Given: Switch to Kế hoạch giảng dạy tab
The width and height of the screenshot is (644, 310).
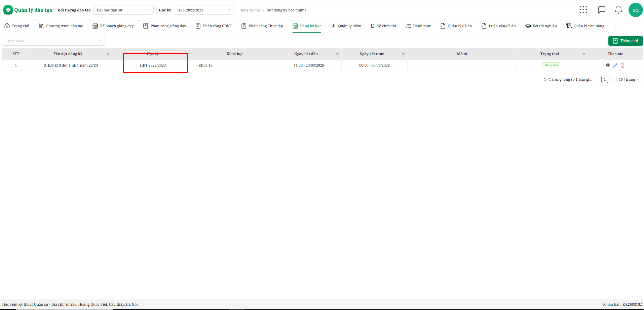Looking at the screenshot, I should coord(113,26).
